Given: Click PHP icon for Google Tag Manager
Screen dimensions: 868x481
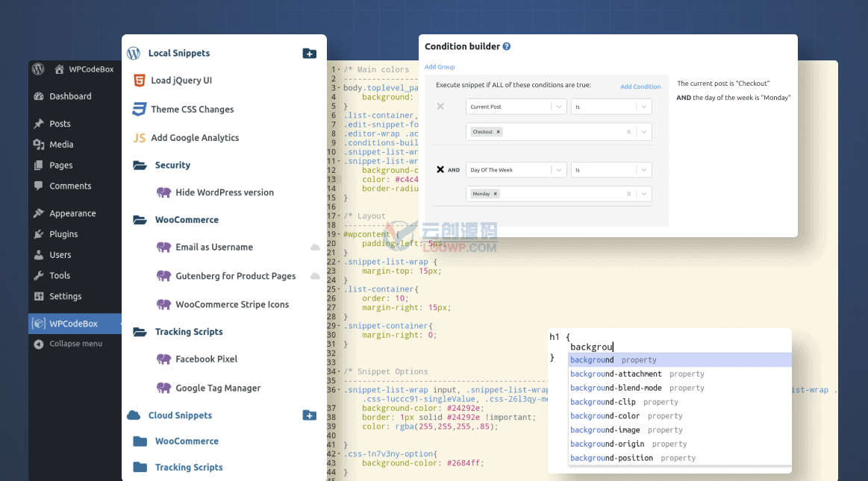Looking at the screenshot, I should click(x=163, y=388).
